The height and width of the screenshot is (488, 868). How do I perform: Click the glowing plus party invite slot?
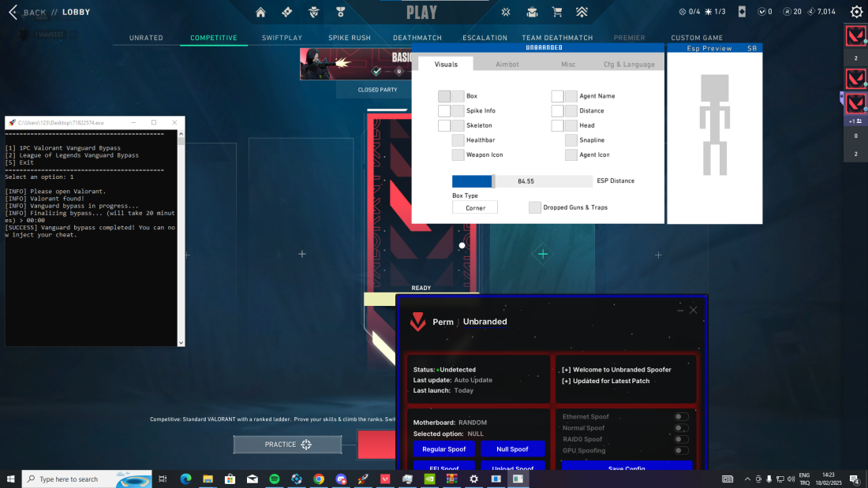click(543, 254)
